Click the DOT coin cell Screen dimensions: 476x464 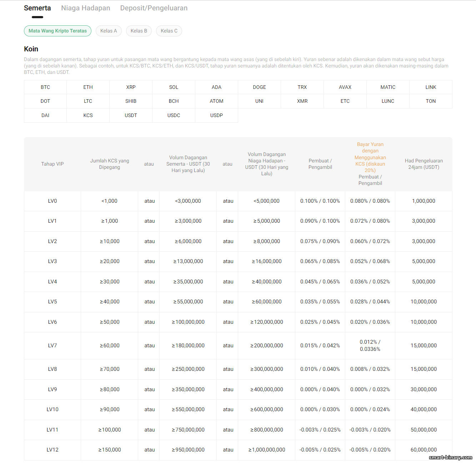coord(45,101)
